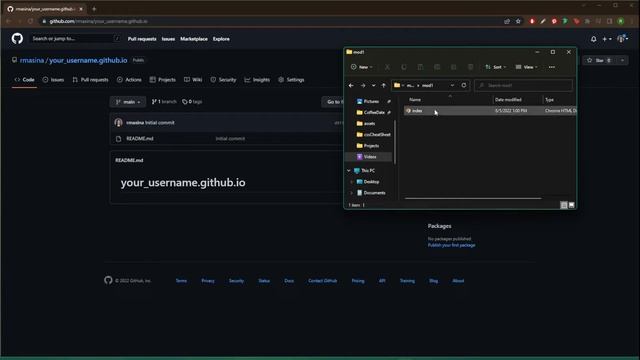View 1 branch link
The height and width of the screenshot is (360, 640).
coord(164,102)
